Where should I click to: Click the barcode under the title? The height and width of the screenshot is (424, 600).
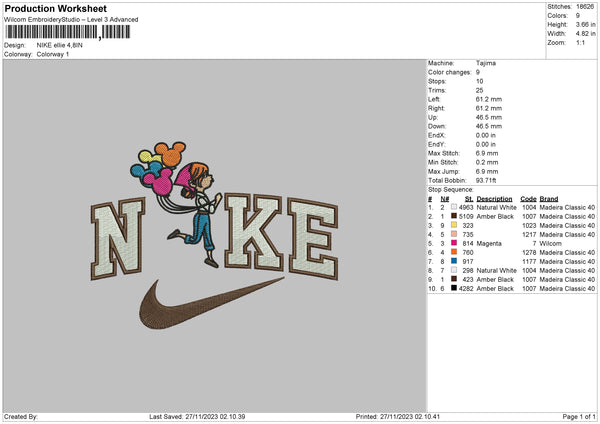67,32
